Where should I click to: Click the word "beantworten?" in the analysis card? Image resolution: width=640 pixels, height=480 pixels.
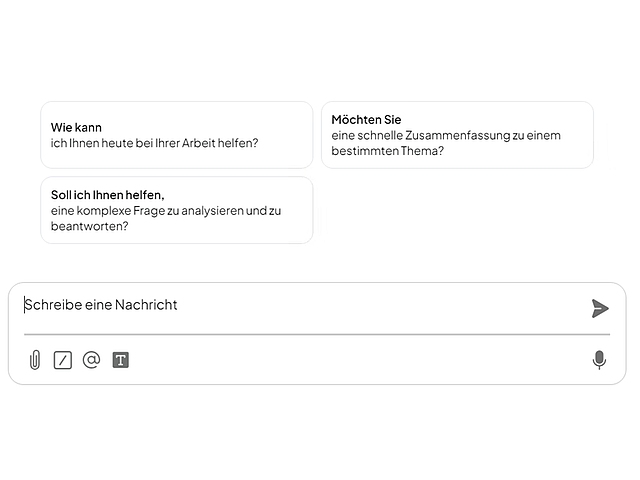pyautogui.click(x=90, y=227)
